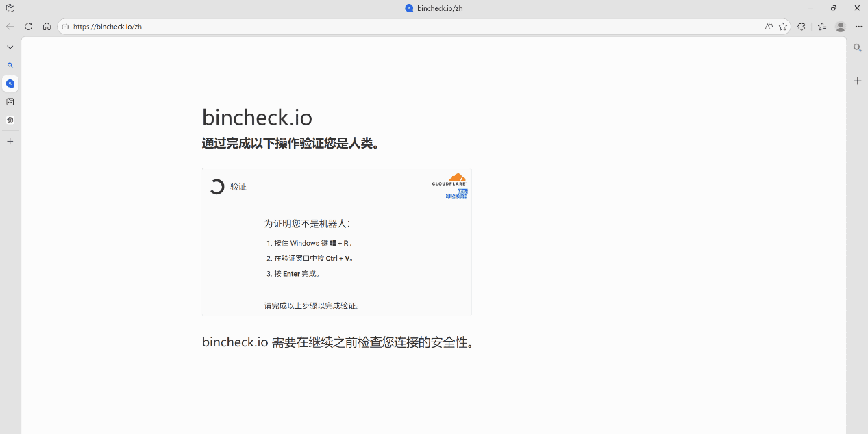Click the address bar URL field
This screenshot has width=868, height=434.
click(411, 27)
